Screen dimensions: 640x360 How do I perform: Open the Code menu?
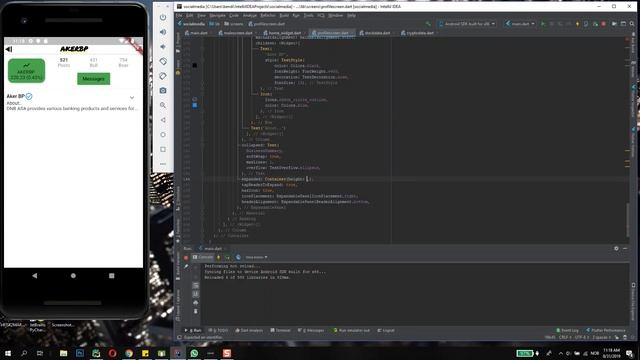coord(234,16)
